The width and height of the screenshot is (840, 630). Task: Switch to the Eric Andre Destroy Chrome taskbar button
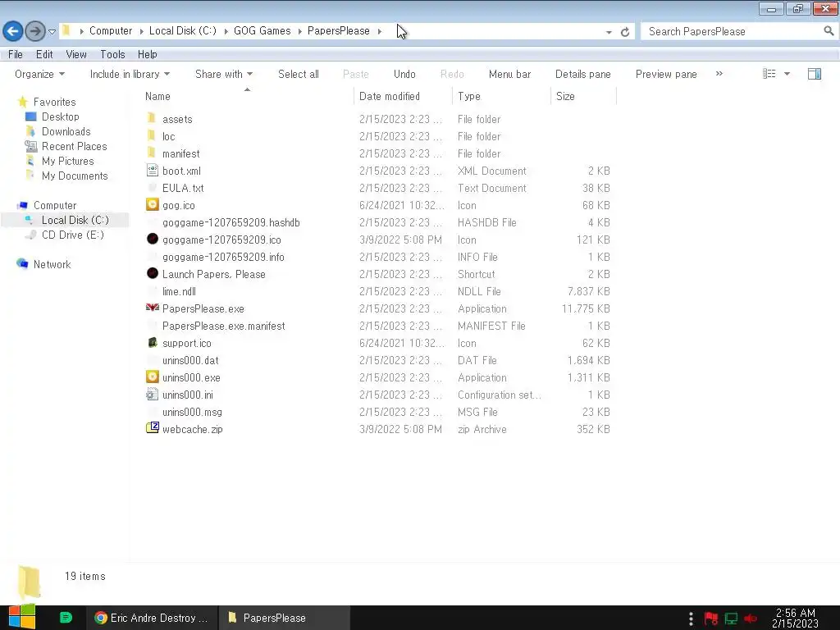click(x=152, y=618)
